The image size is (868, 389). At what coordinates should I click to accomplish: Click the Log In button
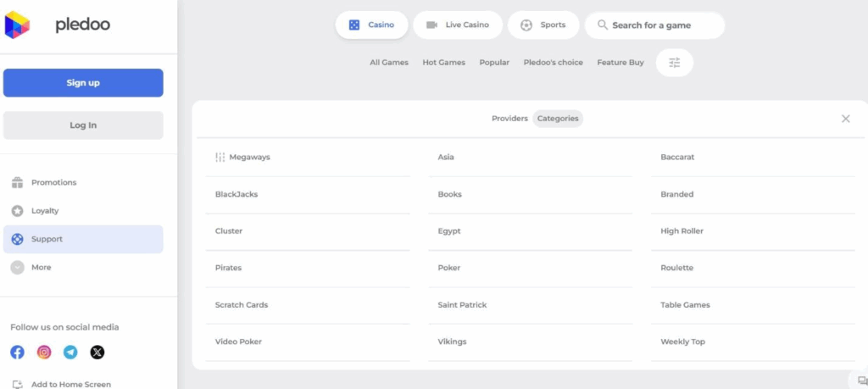click(x=83, y=125)
